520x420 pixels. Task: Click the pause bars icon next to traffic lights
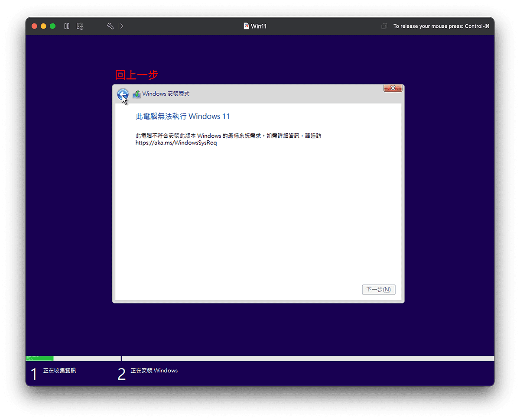[x=67, y=26]
